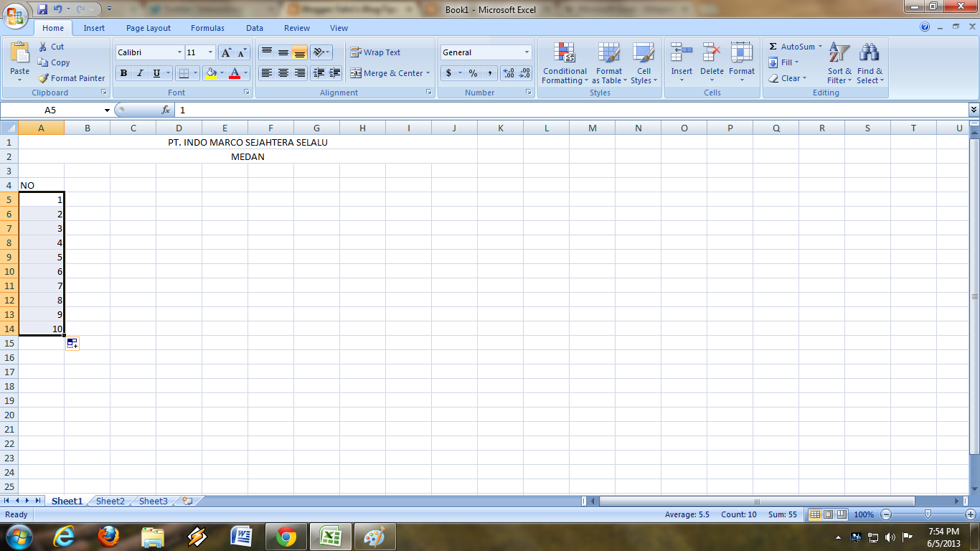Apply bold formatting from the Font group

(123, 73)
